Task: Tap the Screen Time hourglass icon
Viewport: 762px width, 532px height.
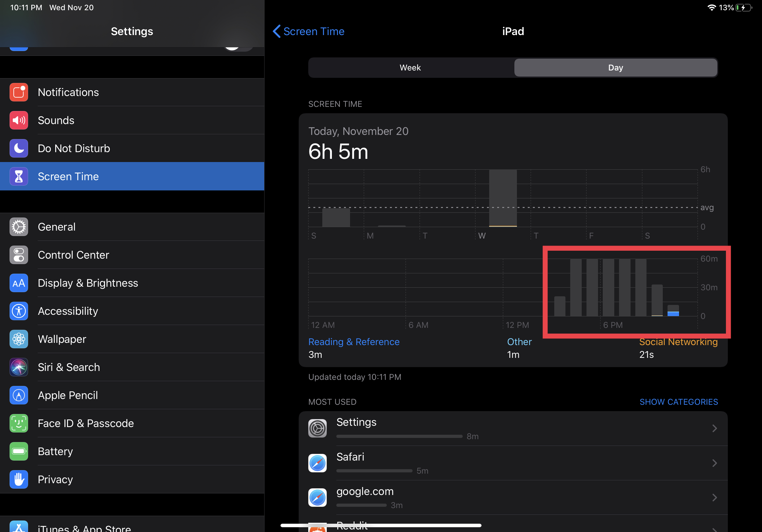Action: [19, 176]
